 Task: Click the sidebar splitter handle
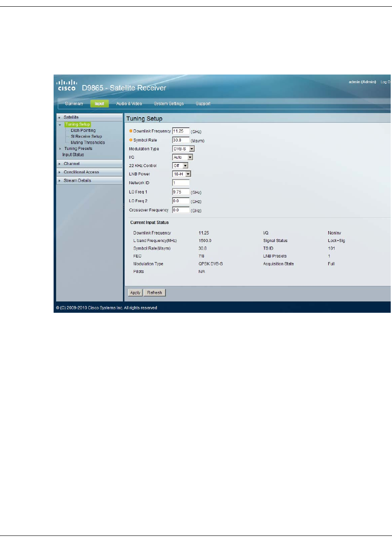pyautogui.click(x=123, y=207)
